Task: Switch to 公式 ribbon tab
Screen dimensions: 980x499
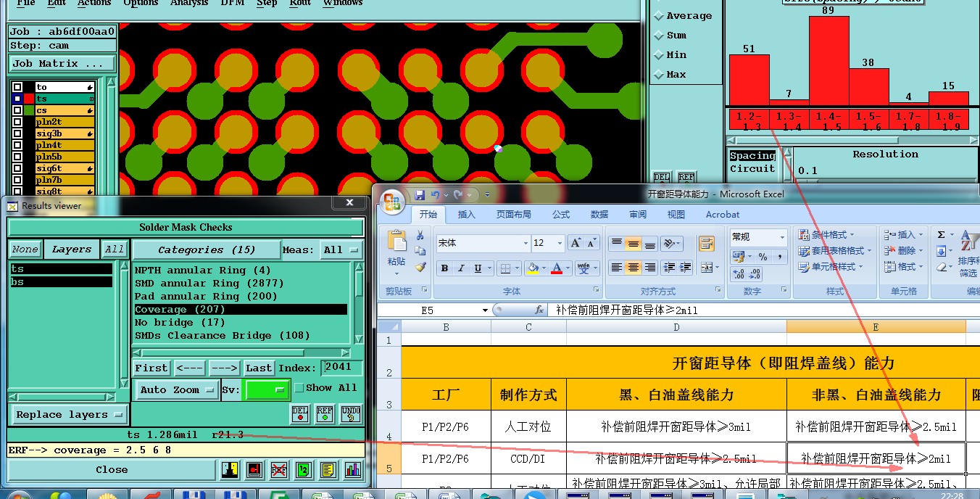Action: [561, 215]
